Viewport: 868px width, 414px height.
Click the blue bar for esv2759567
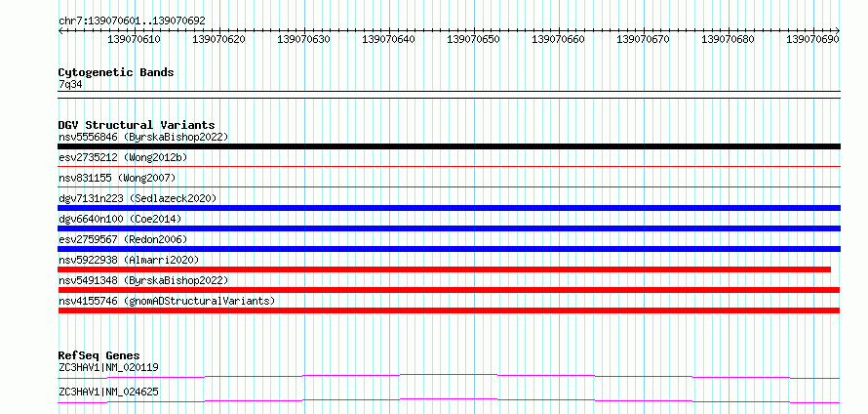[449, 249]
